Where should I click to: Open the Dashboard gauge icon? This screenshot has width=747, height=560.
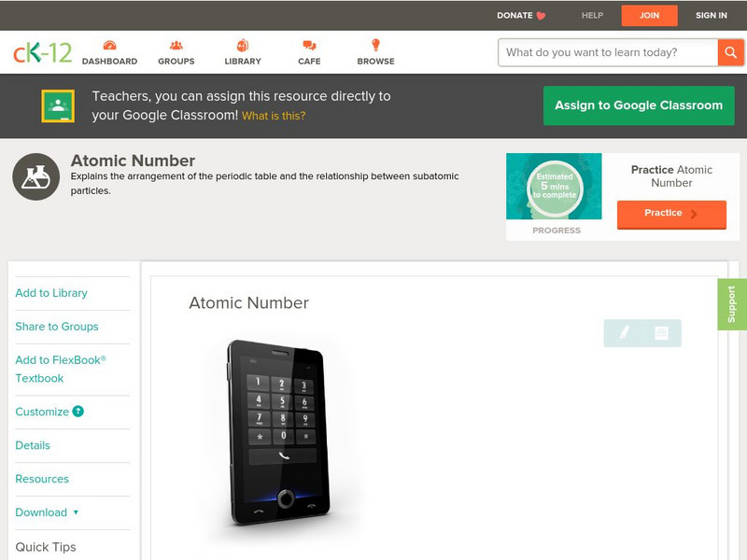[x=109, y=45]
